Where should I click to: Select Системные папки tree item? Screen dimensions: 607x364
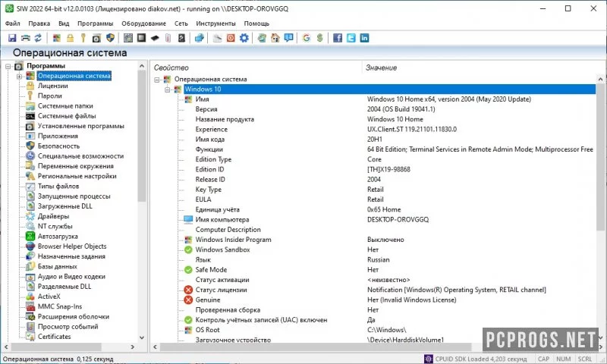65,106
